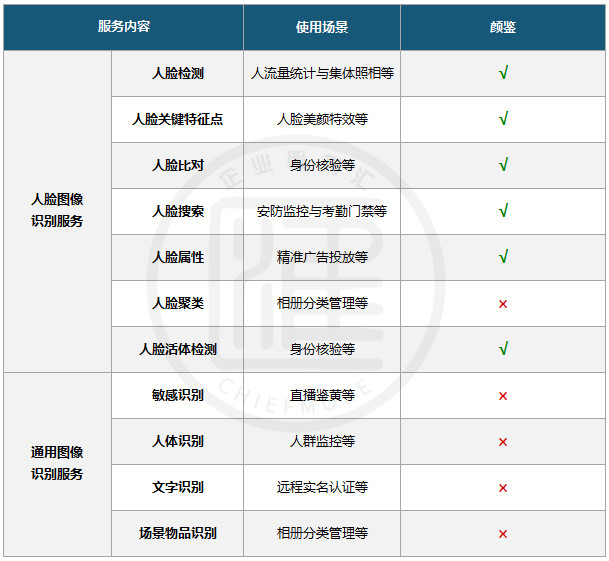Image resolution: width=609 pixels, height=561 pixels.
Task: Click the 人流量统计与集体照相等 scenario cell
Action: coord(322,73)
